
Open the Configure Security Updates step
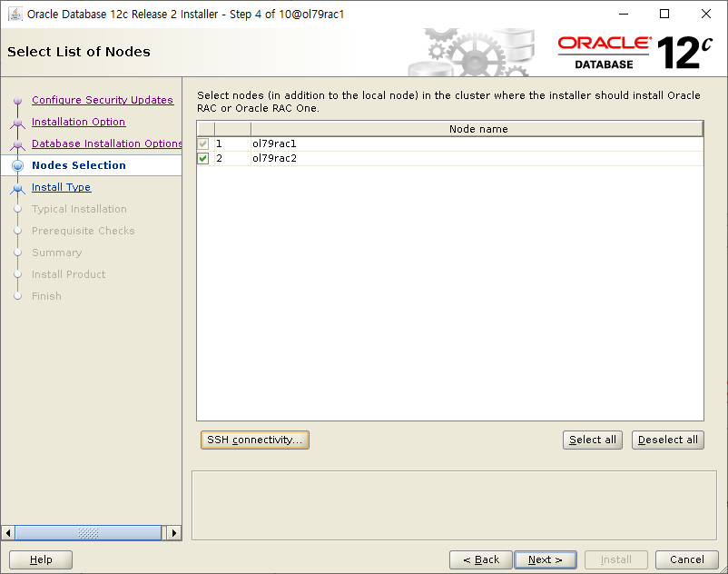[x=103, y=100]
